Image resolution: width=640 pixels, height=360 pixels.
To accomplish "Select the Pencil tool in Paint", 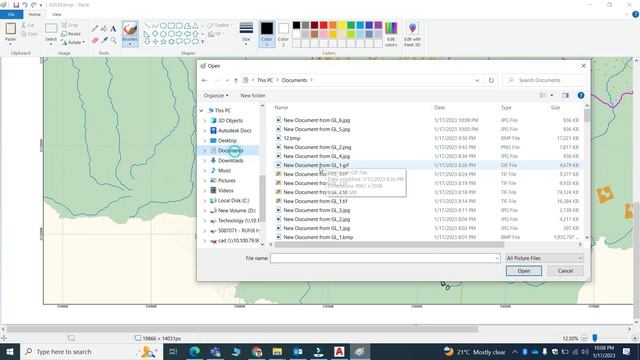I will 95,29.
